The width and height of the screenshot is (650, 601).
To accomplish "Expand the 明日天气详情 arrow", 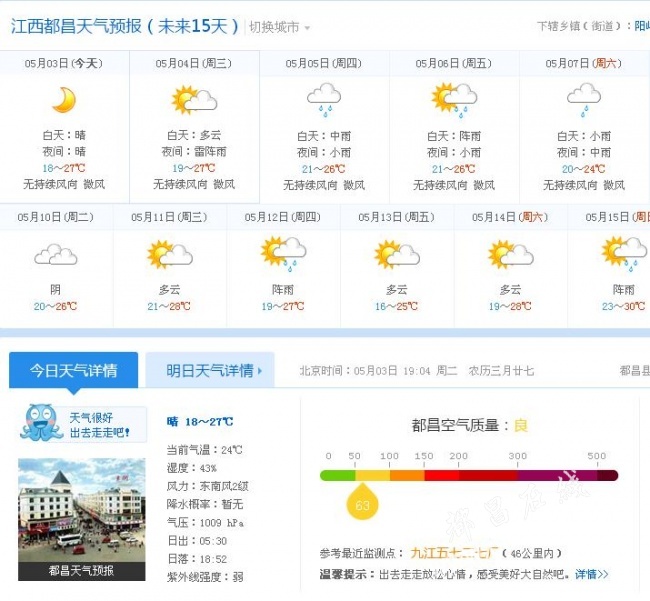I will click(260, 371).
